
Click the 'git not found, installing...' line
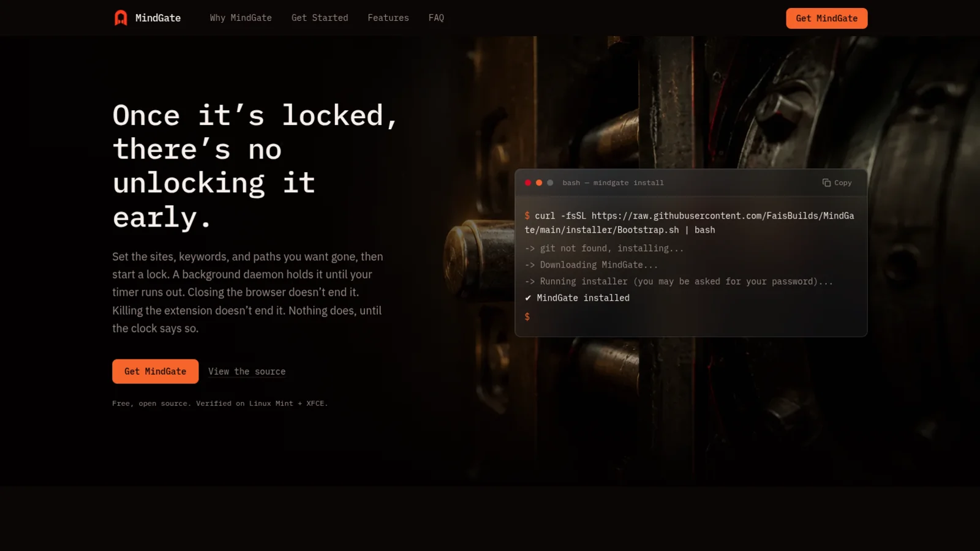click(x=604, y=248)
